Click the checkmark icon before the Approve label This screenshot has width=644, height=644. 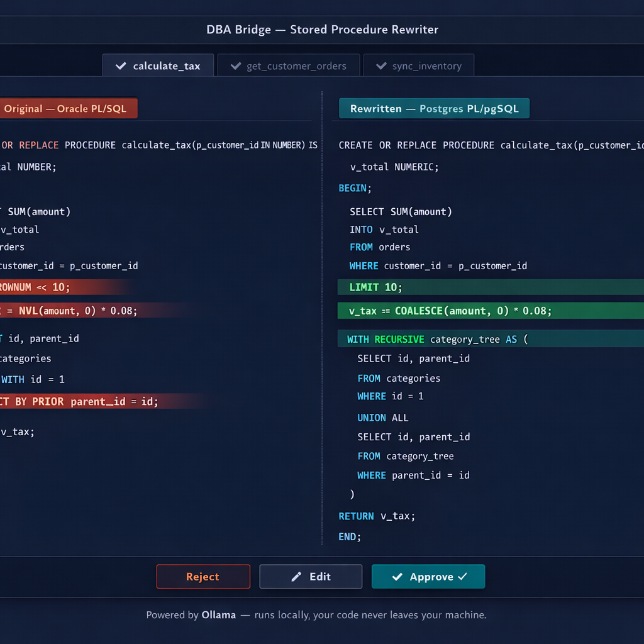(396, 576)
